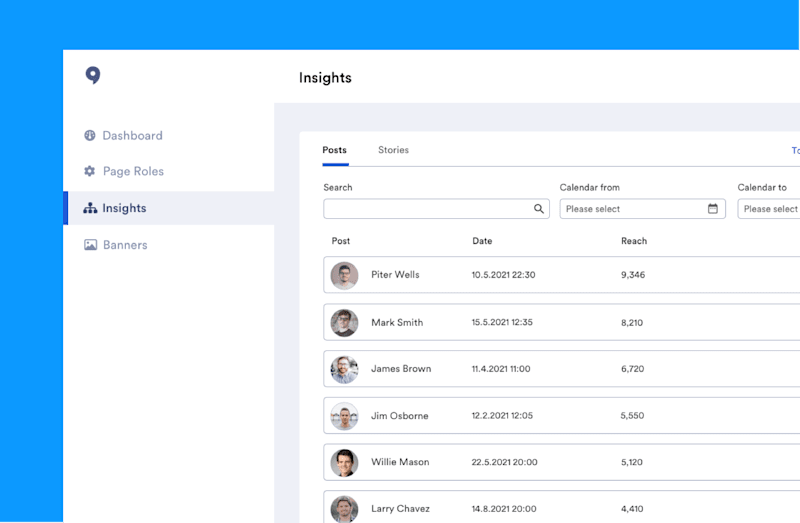Focus the Search input field

click(436, 209)
